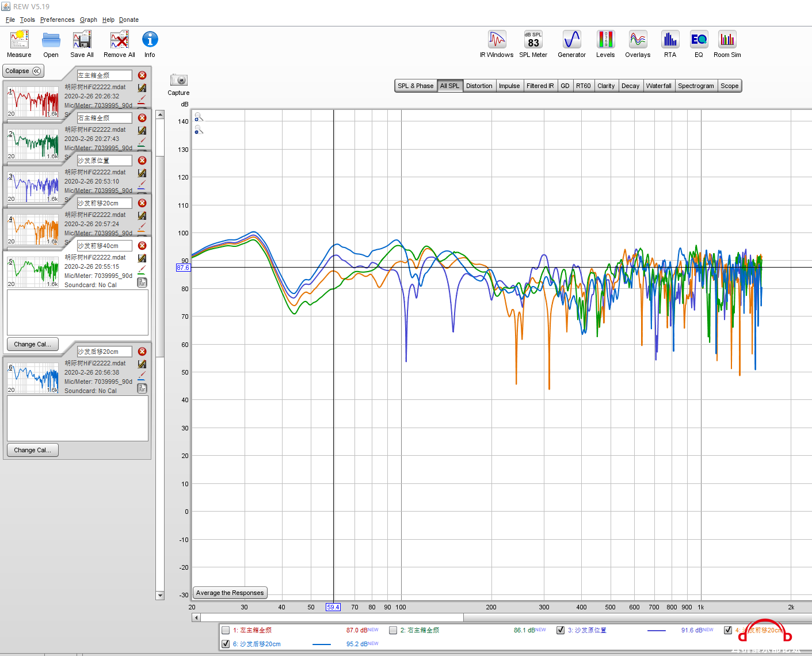812x656 pixels.
Task: Open the Tools menu
Action: 28,20
